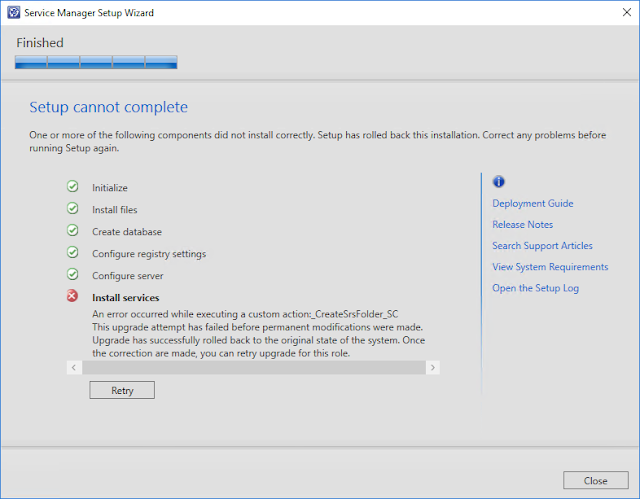Open the Release Notes link
The height and width of the screenshot is (499, 640).
point(522,224)
